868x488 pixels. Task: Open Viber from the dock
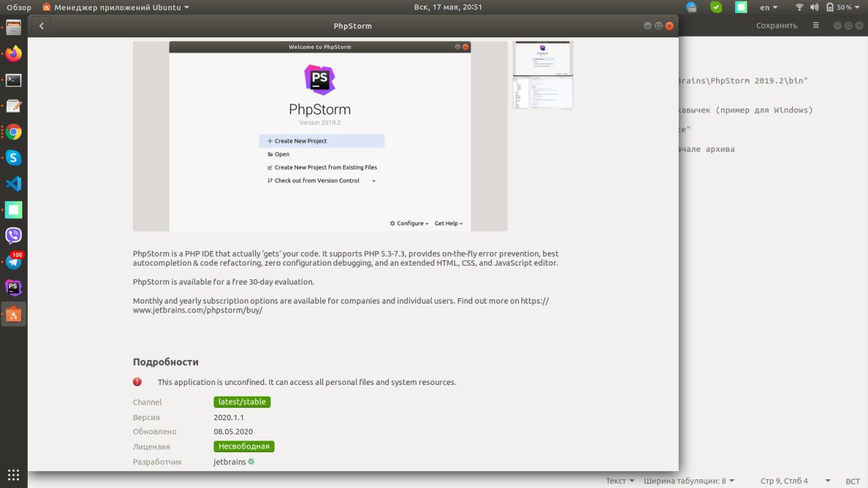point(14,236)
